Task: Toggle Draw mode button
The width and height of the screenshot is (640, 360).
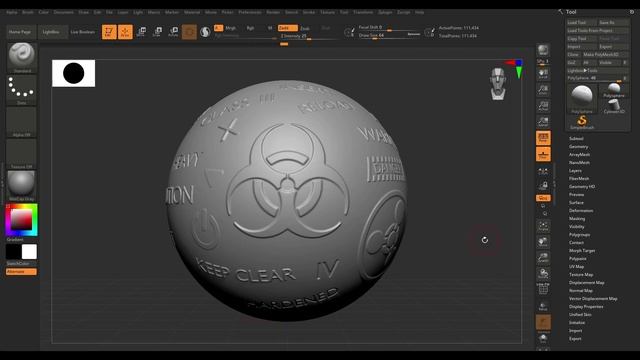Action: tap(125, 32)
